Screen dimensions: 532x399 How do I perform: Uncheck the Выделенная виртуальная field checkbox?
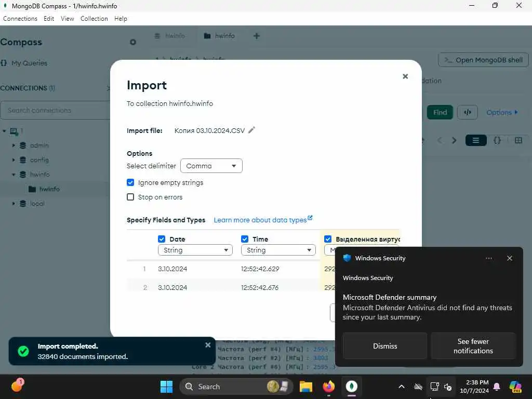328,239
